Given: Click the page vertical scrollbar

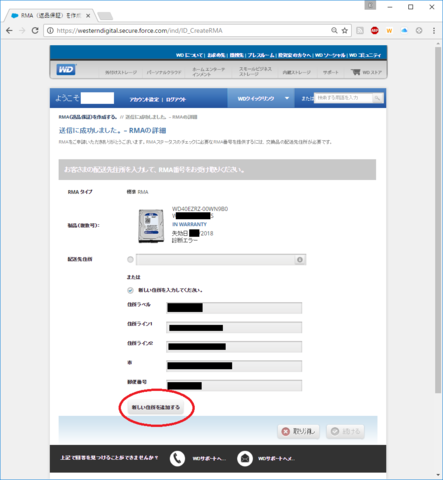Looking at the screenshot, I should [438, 220].
